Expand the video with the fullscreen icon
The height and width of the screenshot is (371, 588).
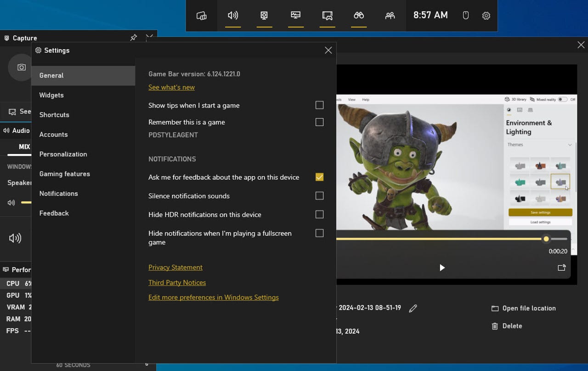(x=561, y=268)
